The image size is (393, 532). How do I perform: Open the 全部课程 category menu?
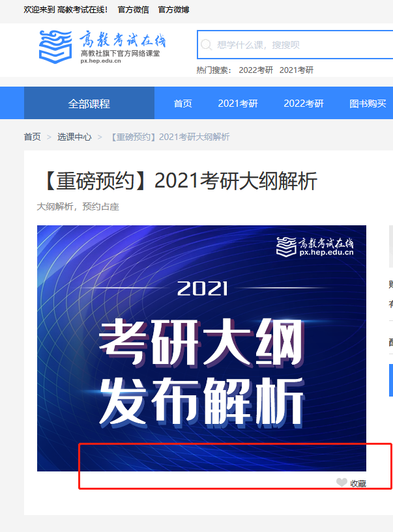tap(89, 103)
